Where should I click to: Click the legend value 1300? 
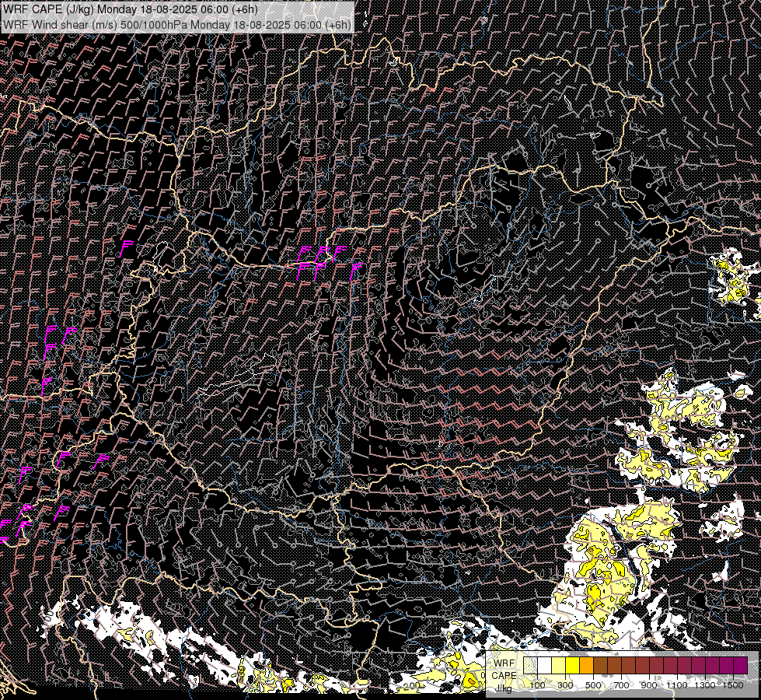point(705,685)
